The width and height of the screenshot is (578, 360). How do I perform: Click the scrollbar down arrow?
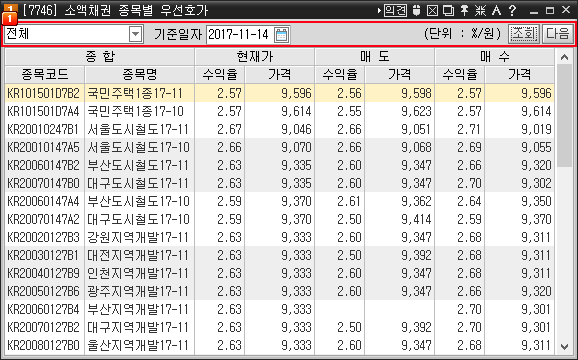[x=564, y=346]
